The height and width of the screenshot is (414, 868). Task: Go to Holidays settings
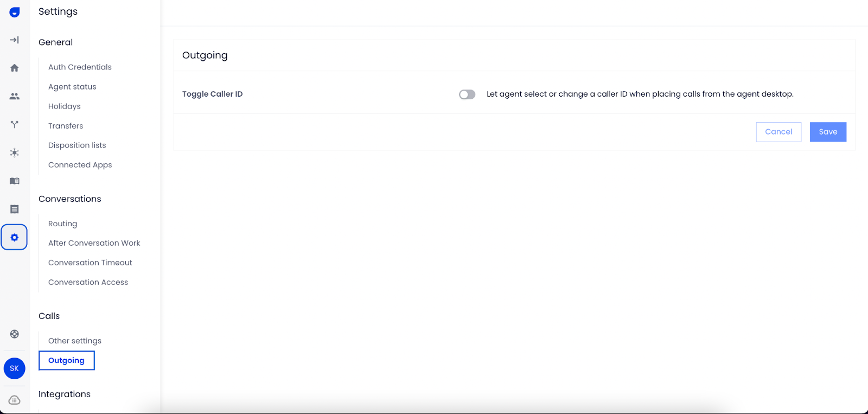[65, 106]
